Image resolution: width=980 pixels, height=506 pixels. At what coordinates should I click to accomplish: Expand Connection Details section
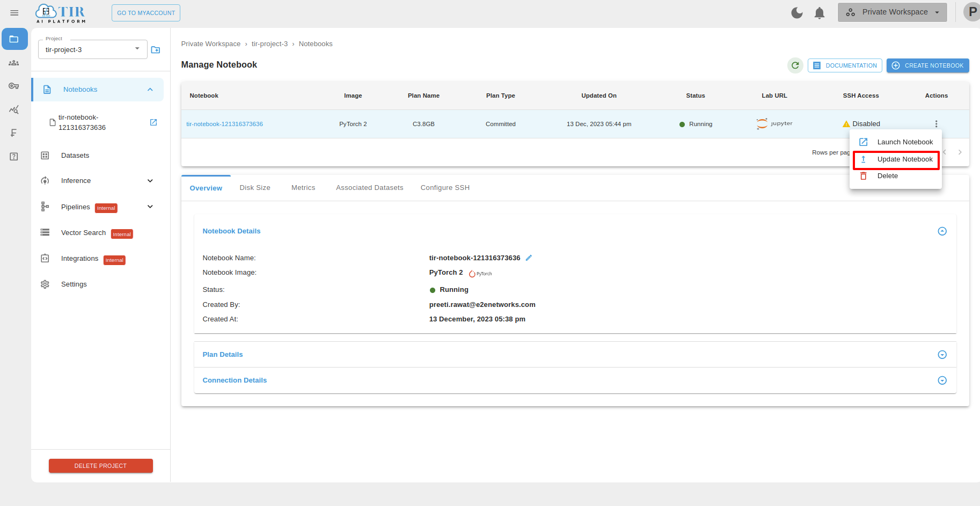point(942,380)
